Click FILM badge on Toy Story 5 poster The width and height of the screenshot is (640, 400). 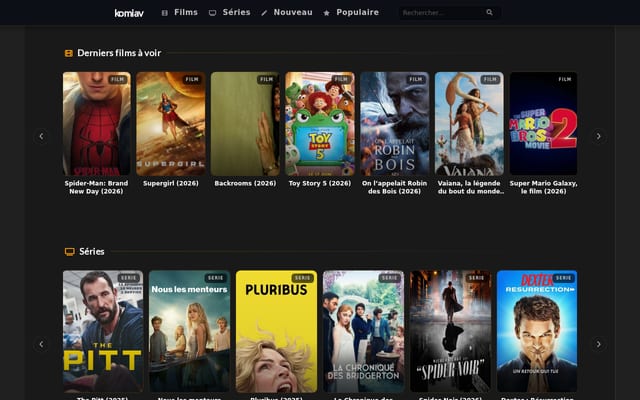(x=341, y=80)
